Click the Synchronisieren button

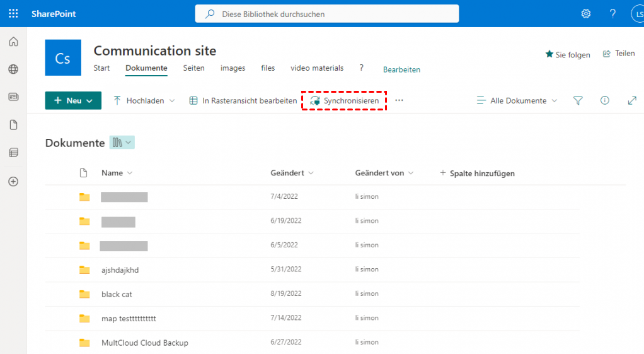click(x=344, y=100)
